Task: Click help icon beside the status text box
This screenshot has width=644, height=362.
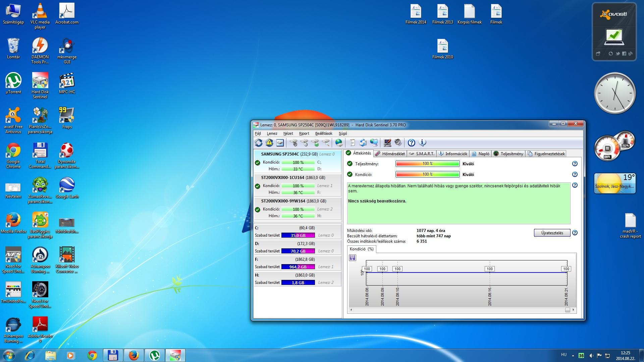Action: click(x=575, y=185)
